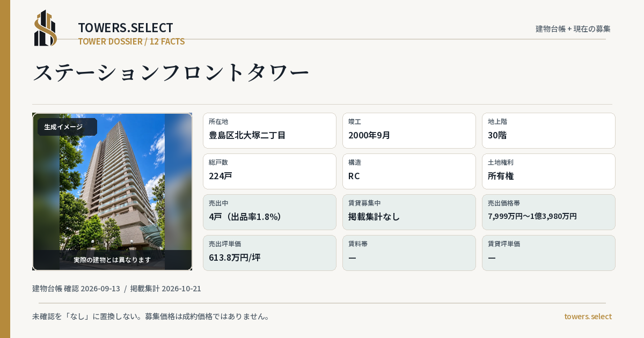The height and width of the screenshot is (338, 644).
Task: Select the 売出価格帯 price range card
Action: click(548, 212)
